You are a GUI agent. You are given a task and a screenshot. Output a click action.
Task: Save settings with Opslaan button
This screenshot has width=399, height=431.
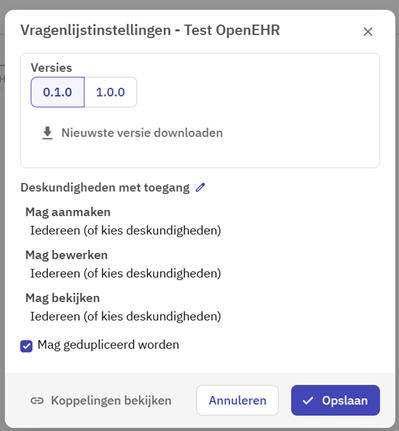point(335,400)
